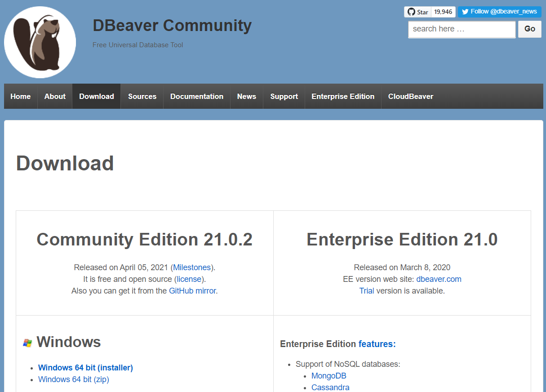The image size is (546, 392).
Task: Go to Enterprise Edition in navigation bar
Action: click(343, 96)
